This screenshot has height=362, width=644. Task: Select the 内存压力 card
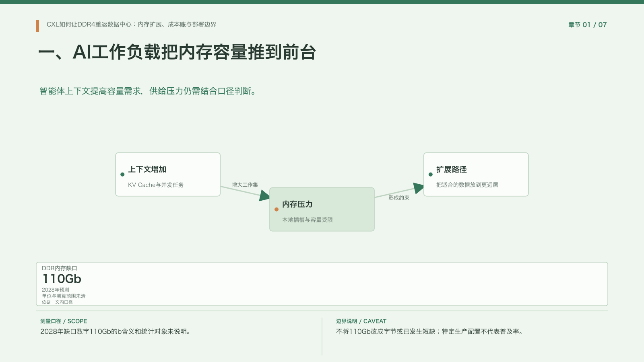point(322,209)
